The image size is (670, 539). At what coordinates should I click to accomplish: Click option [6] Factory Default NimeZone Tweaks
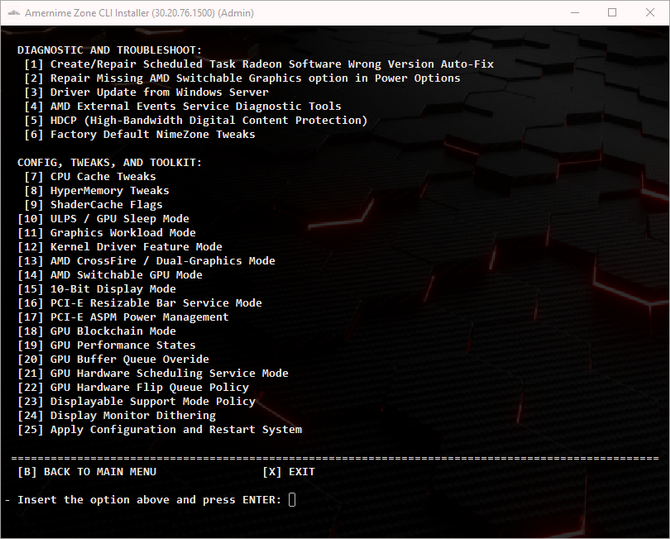point(140,135)
